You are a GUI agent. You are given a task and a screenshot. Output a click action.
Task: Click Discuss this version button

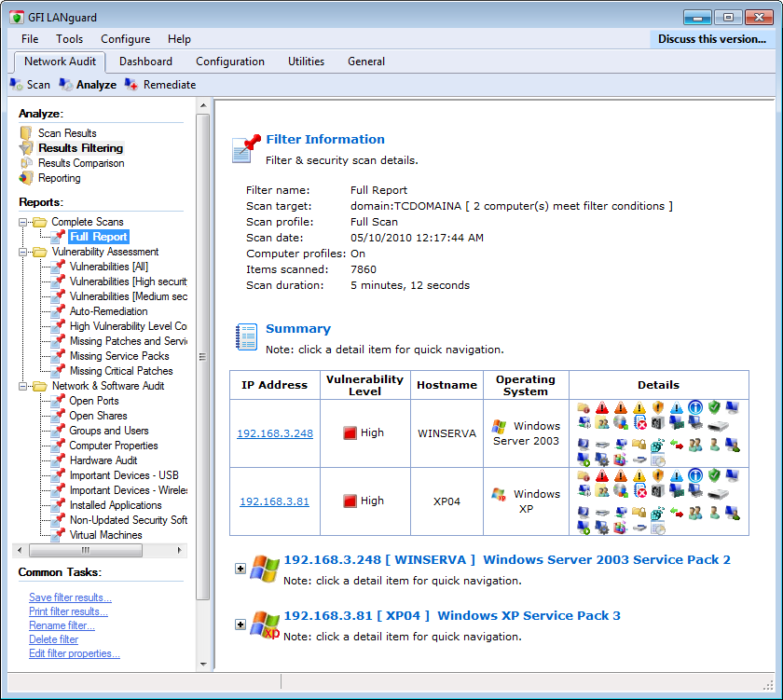pos(712,39)
